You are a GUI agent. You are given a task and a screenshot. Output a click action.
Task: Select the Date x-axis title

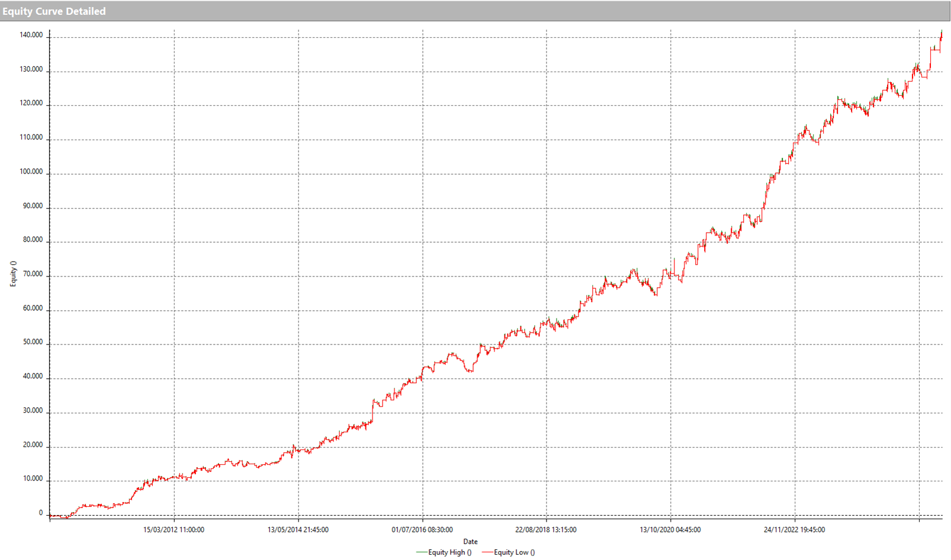470,541
